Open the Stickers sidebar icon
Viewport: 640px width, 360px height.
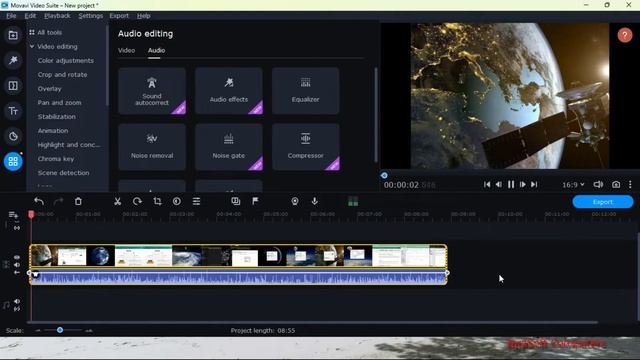pyautogui.click(x=13, y=136)
